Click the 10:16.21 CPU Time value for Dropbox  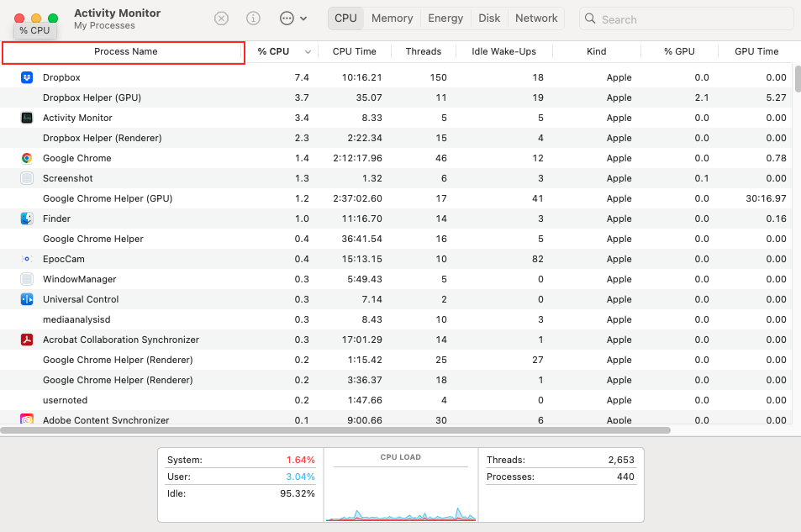(x=361, y=77)
